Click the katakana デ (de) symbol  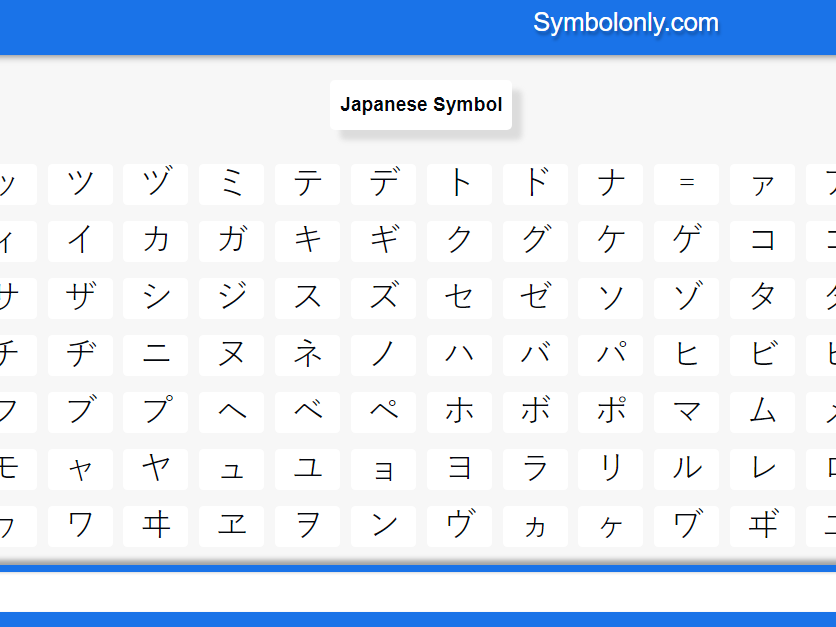pyautogui.click(x=382, y=184)
